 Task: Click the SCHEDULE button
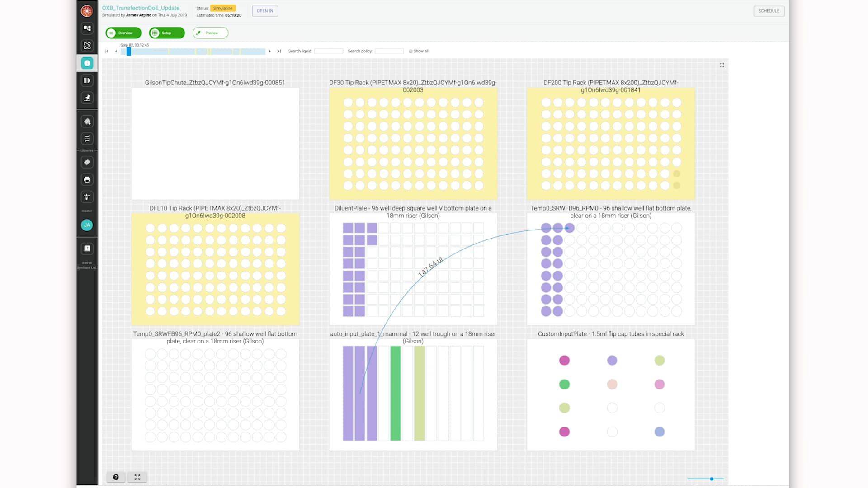pos(769,11)
